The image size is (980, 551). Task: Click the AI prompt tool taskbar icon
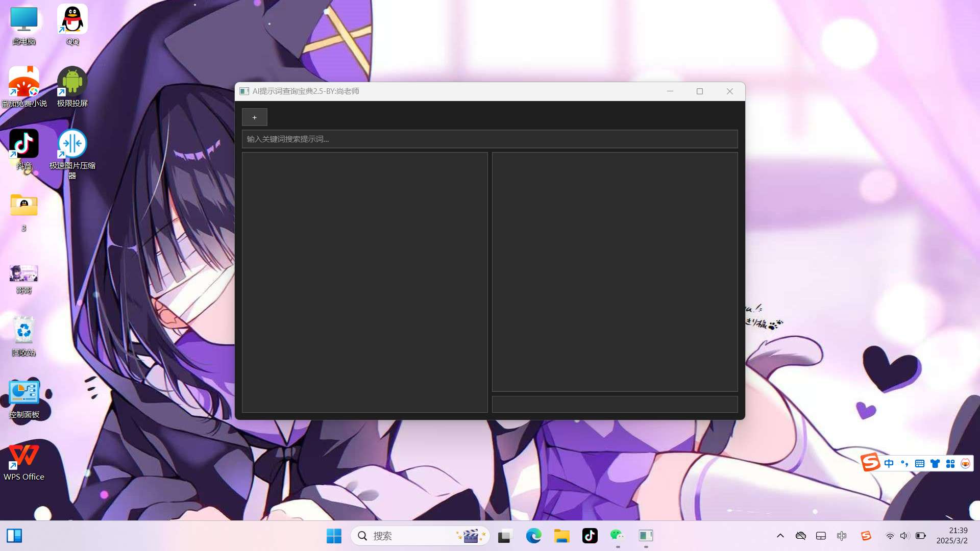[646, 536]
